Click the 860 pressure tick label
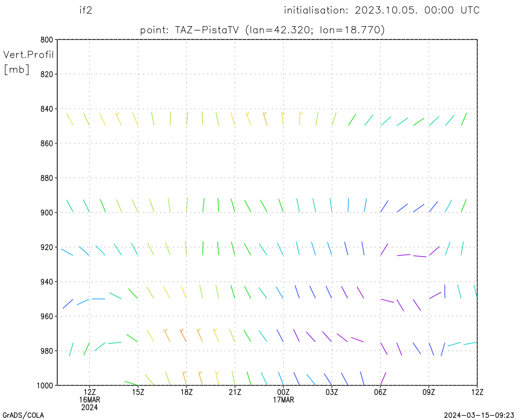 47,143
